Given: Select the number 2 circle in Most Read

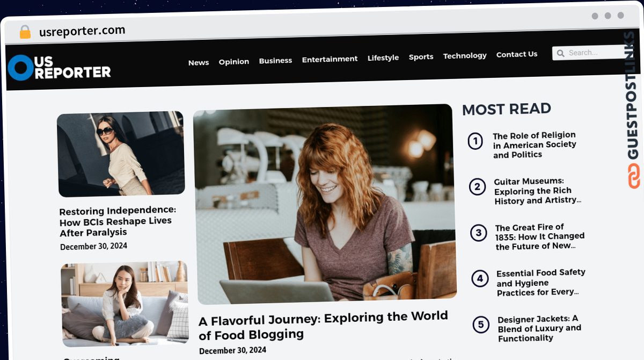Looking at the screenshot, I should 477,187.
